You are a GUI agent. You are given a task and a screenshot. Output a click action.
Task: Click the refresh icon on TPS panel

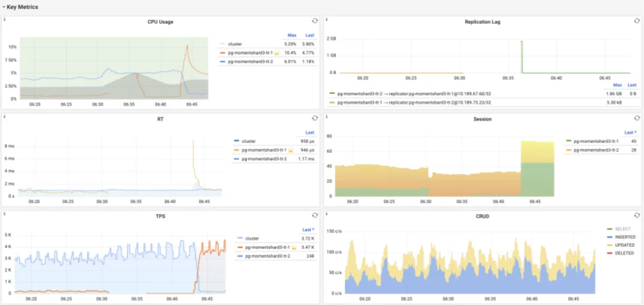pos(315,215)
